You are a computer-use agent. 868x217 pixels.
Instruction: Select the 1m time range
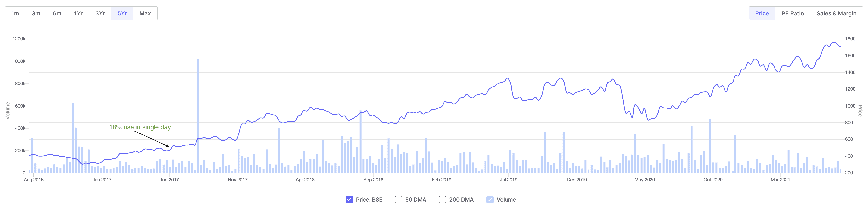(x=15, y=13)
